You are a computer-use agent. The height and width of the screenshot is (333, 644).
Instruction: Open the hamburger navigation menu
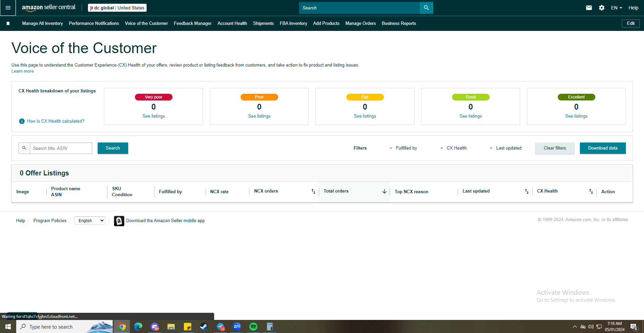[x=8, y=8]
